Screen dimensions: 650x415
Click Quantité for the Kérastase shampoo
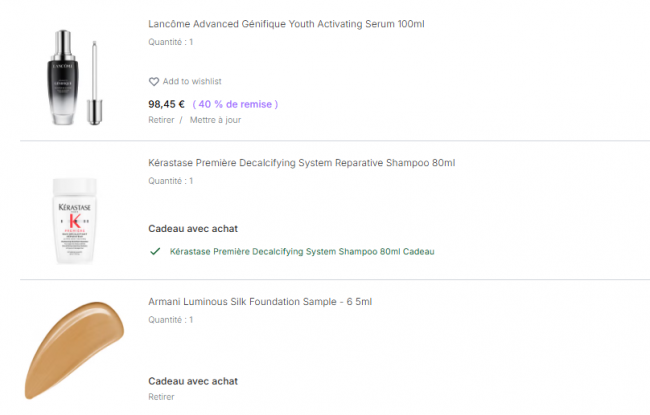pos(170,181)
